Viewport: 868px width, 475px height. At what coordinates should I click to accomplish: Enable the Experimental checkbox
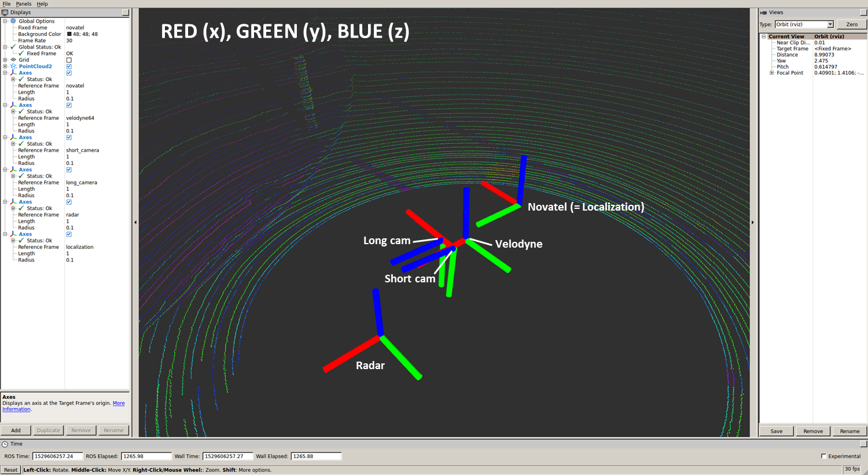pyautogui.click(x=823, y=456)
